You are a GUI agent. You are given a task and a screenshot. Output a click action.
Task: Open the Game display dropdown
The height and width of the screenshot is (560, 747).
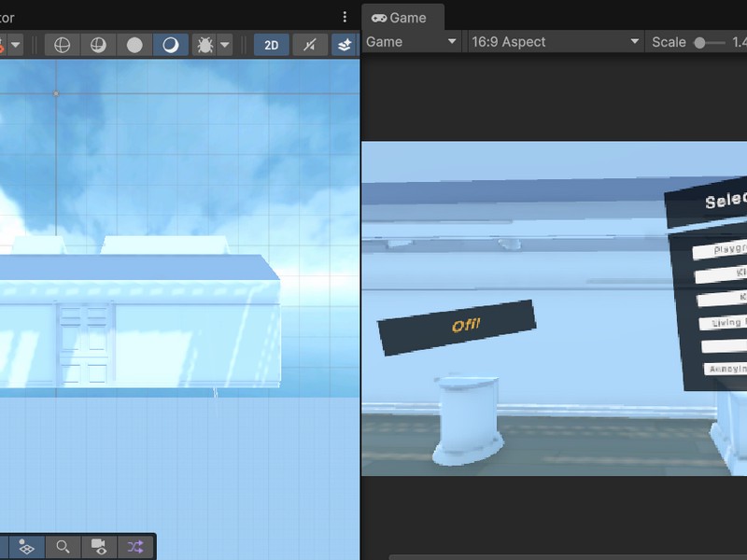tap(411, 42)
